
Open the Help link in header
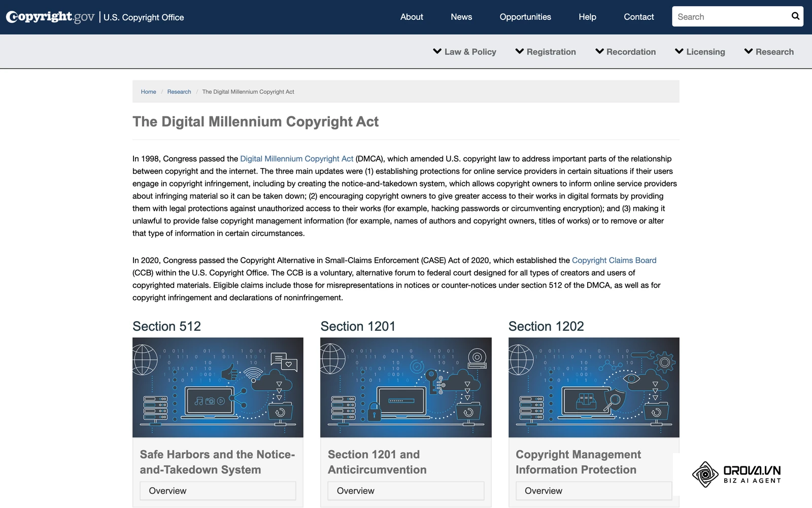pos(587,17)
